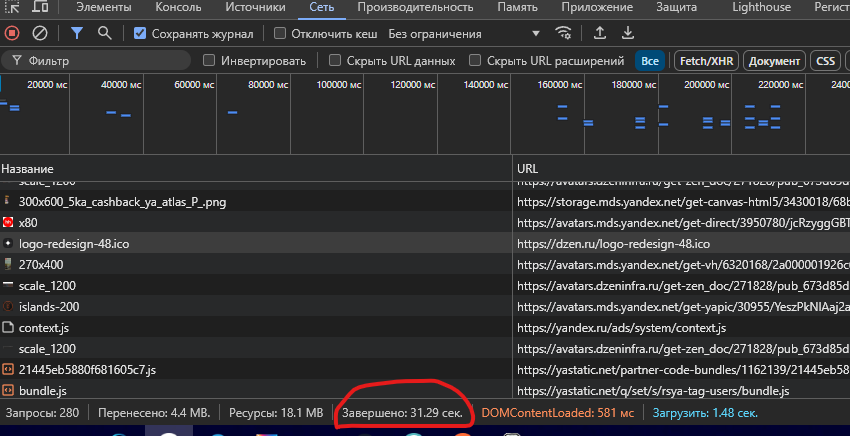This screenshot has height=436, width=850.
Task: Click the export HAR download arrow icon
Action: [x=628, y=34]
